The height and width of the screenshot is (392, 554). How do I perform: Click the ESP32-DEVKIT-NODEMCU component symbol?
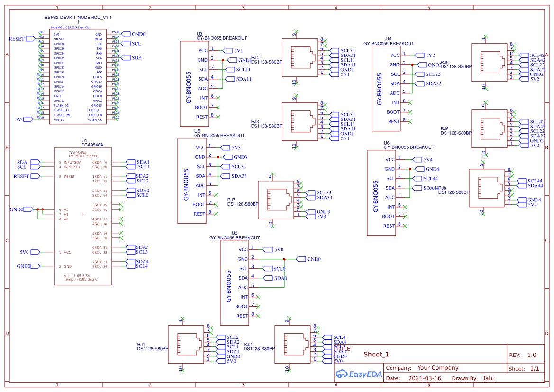pyautogui.click(x=78, y=76)
